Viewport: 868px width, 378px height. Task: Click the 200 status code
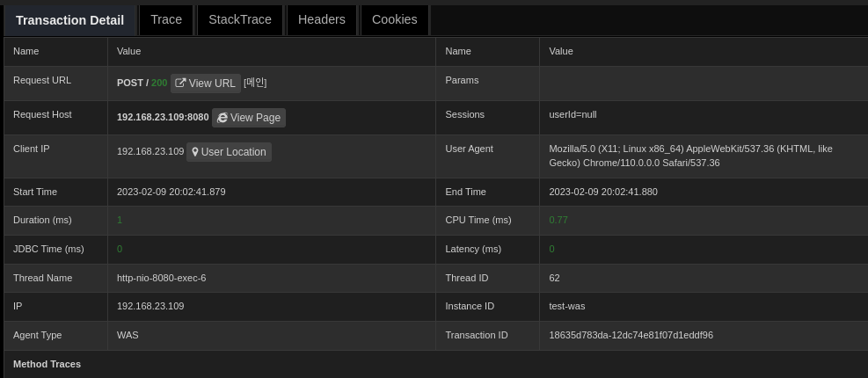coord(159,83)
